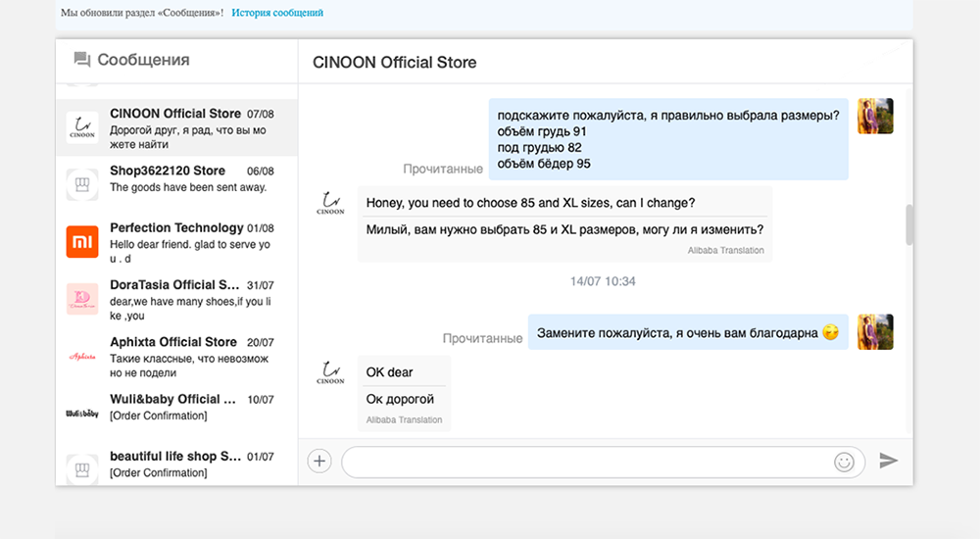The image size is (980, 539).
Task: Click 'Honey, you need to choose 85' message
Action: tap(530, 203)
